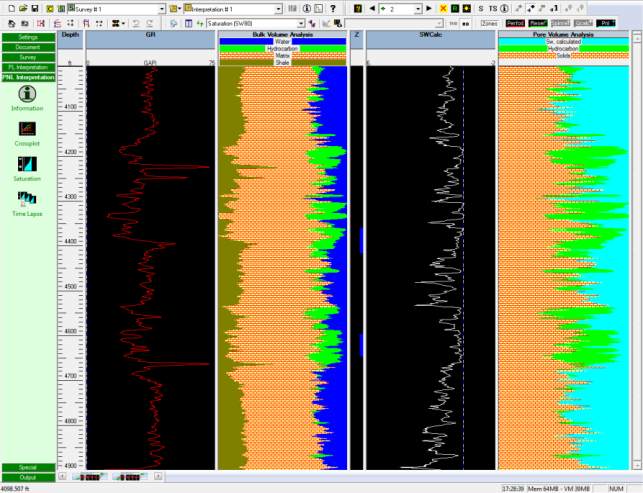Viewport: 643px width, 493px height.
Task: Click the right scroll arrow at bottom
Action: 158,477
